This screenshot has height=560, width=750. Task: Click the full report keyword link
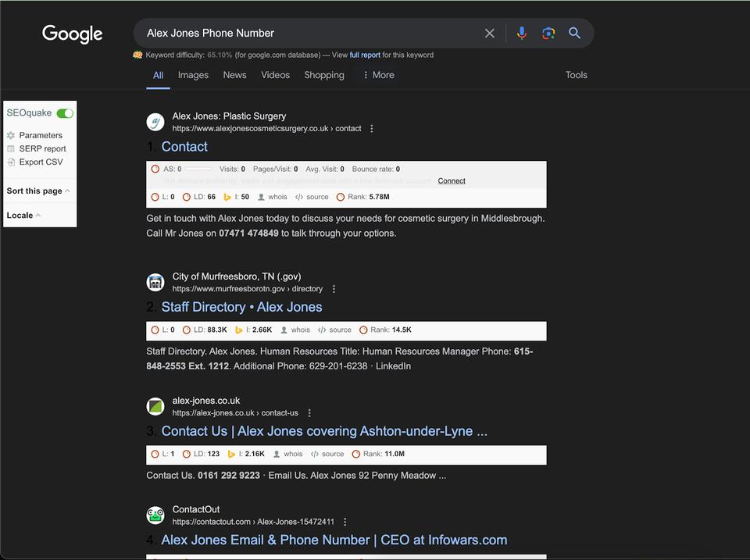point(365,55)
